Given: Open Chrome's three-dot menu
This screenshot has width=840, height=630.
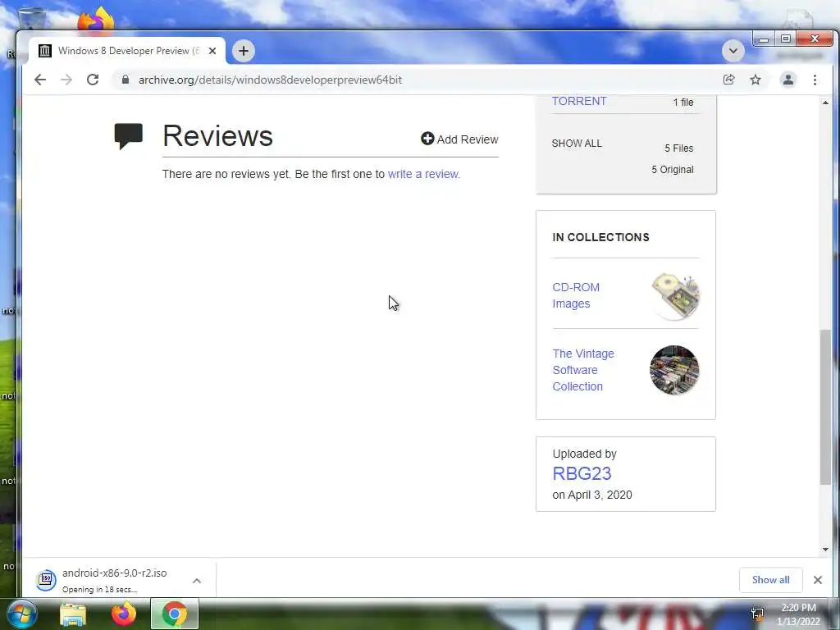Looking at the screenshot, I should coord(815,80).
